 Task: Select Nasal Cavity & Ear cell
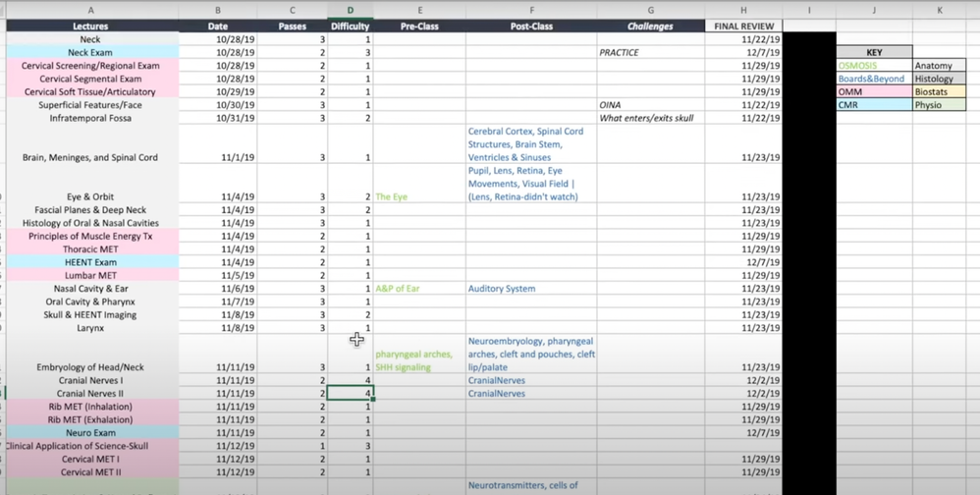tap(91, 289)
